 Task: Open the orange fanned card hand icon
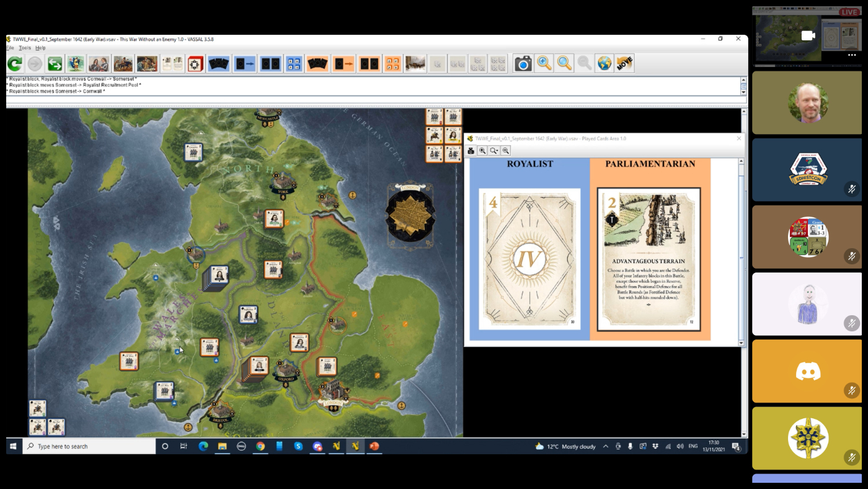click(317, 63)
